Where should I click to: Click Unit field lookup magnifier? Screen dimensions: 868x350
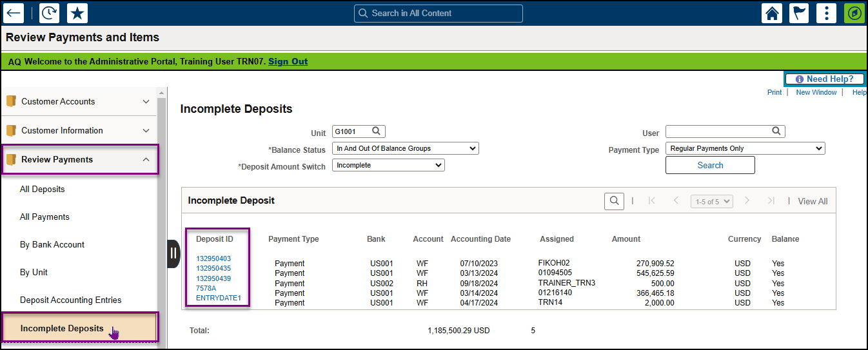(x=377, y=131)
